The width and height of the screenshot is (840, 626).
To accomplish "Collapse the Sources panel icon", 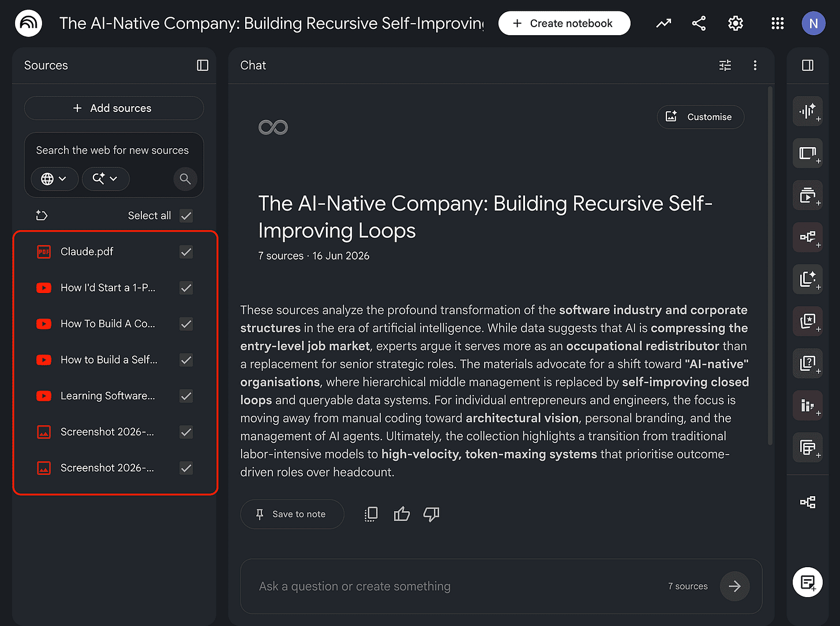I will click(202, 65).
